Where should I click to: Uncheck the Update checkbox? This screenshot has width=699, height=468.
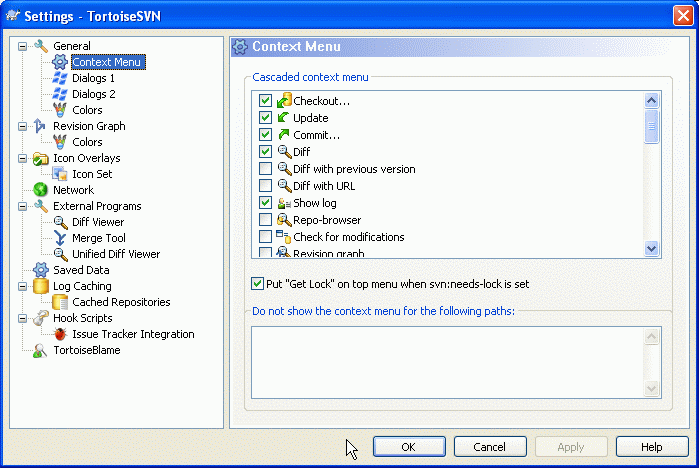point(265,118)
